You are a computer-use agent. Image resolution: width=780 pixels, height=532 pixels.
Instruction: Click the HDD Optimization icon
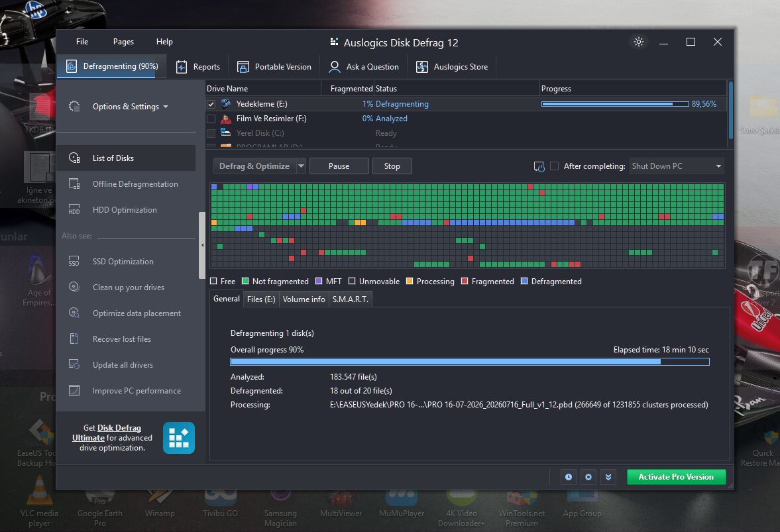[74, 210]
